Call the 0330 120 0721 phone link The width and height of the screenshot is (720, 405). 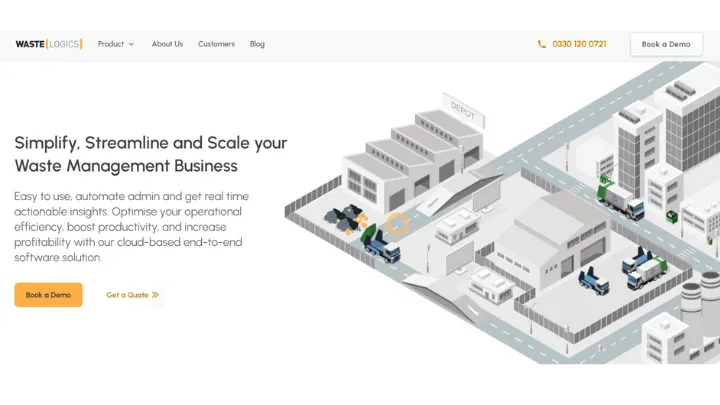pyautogui.click(x=579, y=44)
